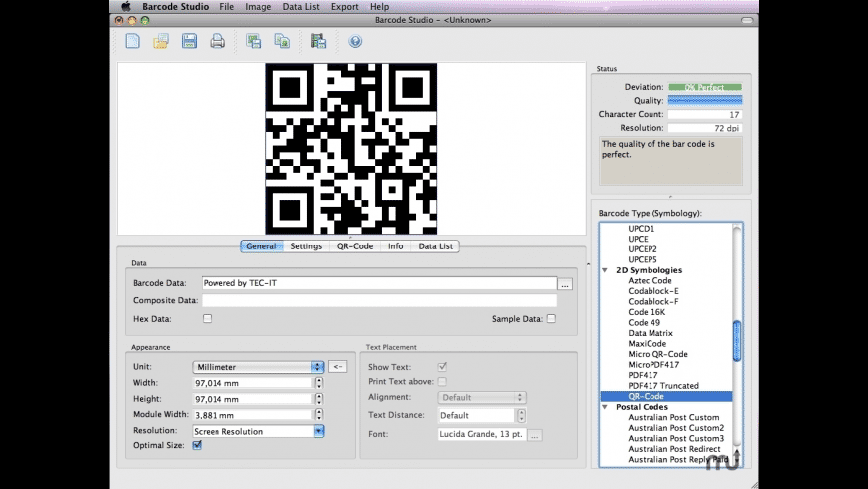Open the Data List tab
The height and width of the screenshot is (489, 868).
point(435,245)
